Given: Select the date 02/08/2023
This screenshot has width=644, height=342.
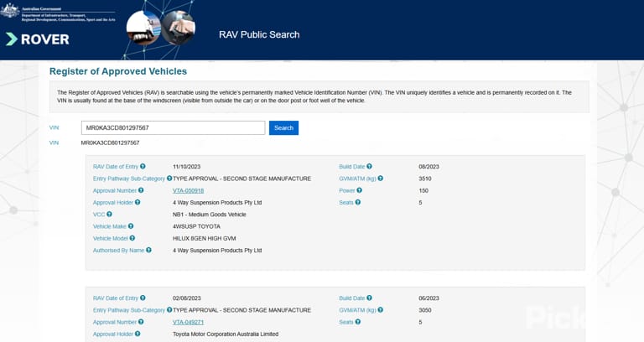Looking at the screenshot, I should click(186, 298).
